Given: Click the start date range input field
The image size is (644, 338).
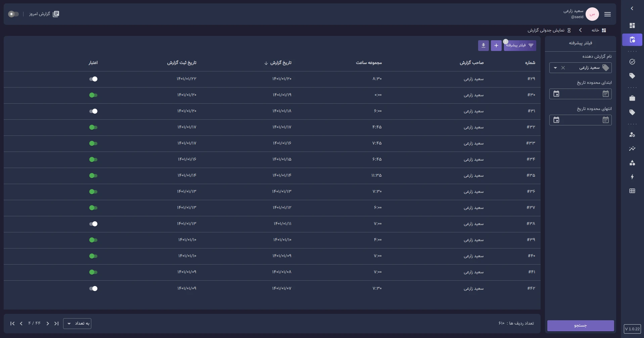Looking at the screenshot, I should pyautogui.click(x=581, y=94).
